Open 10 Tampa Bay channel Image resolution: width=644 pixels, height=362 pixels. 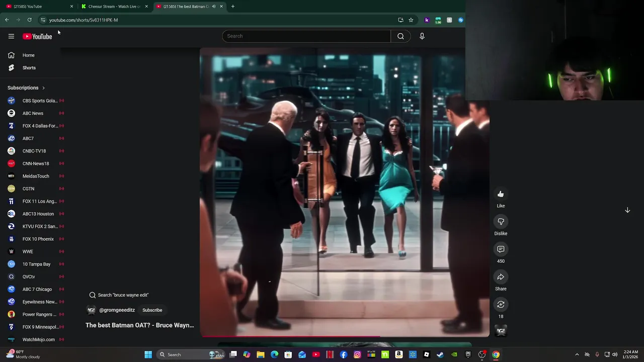[x=35, y=264]
